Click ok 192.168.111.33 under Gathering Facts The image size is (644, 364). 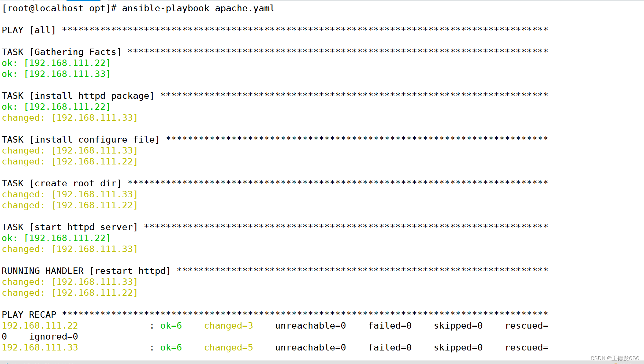tap(56, 74)
